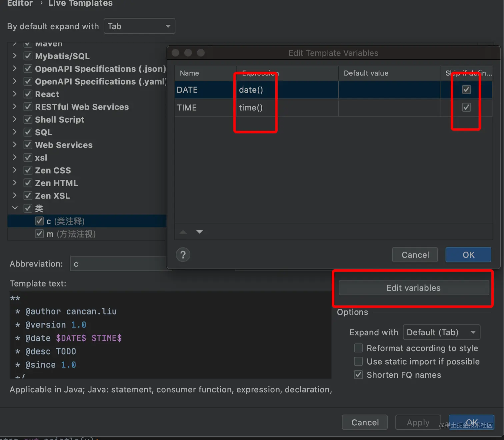The width and height of the screenshot is (504, 440).
Task: Click OK at bottom of settings window
Action: (471, 422)
